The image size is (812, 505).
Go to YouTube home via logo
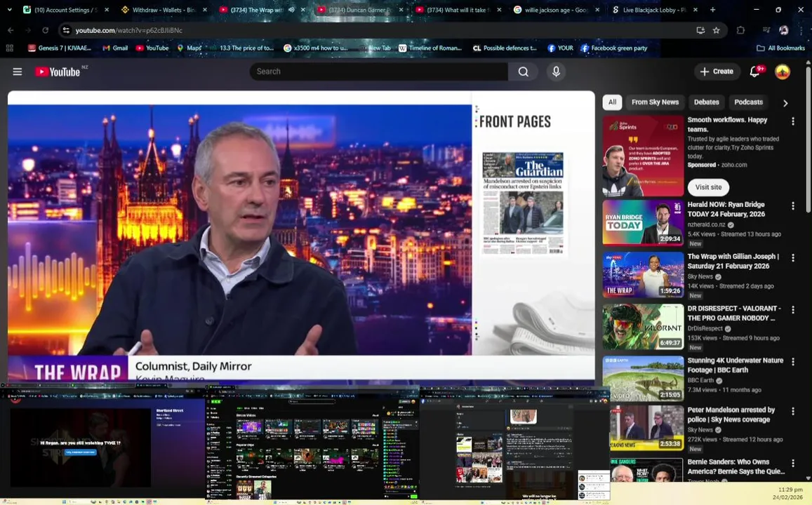click(58, 72)
